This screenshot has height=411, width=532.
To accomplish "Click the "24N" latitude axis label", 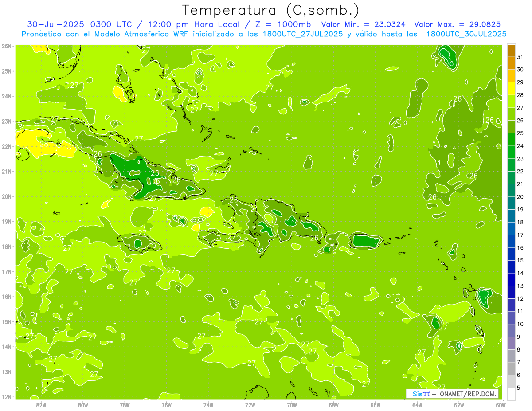I will tap(7, 96).
